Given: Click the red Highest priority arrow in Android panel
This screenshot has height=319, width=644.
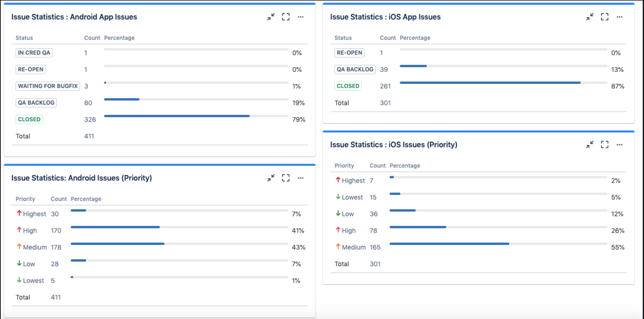Looking at the screenshot, I should click(19, 213).
